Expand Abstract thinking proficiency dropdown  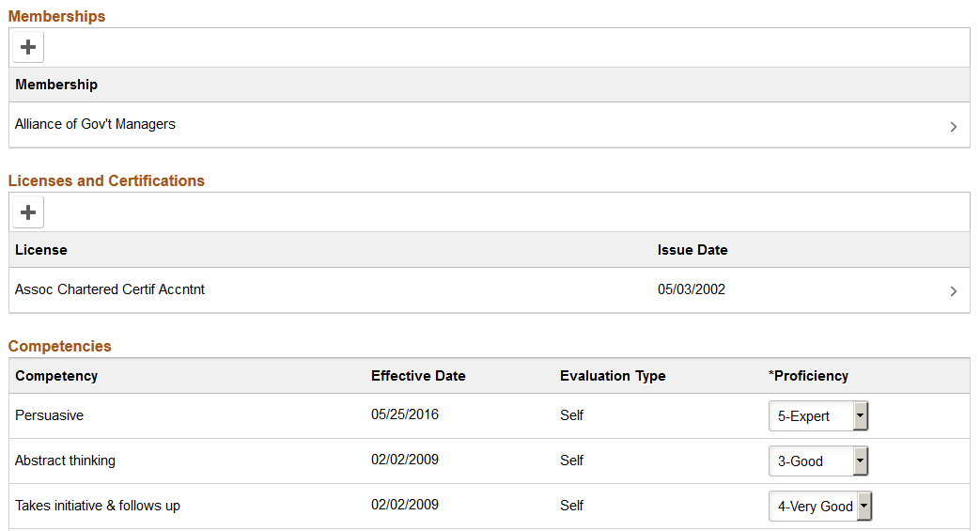coord(818,461)
